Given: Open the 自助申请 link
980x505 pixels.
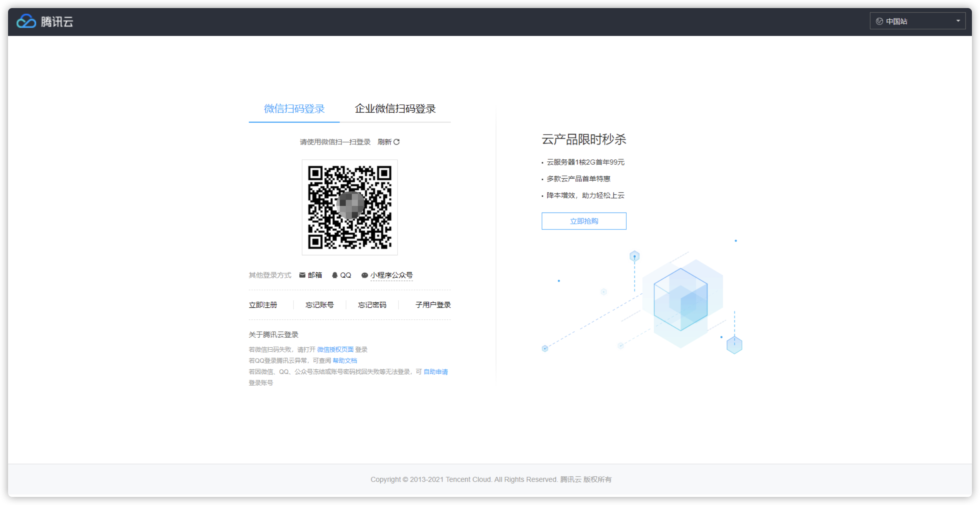Looking at the screenshot, I should 436,372.
